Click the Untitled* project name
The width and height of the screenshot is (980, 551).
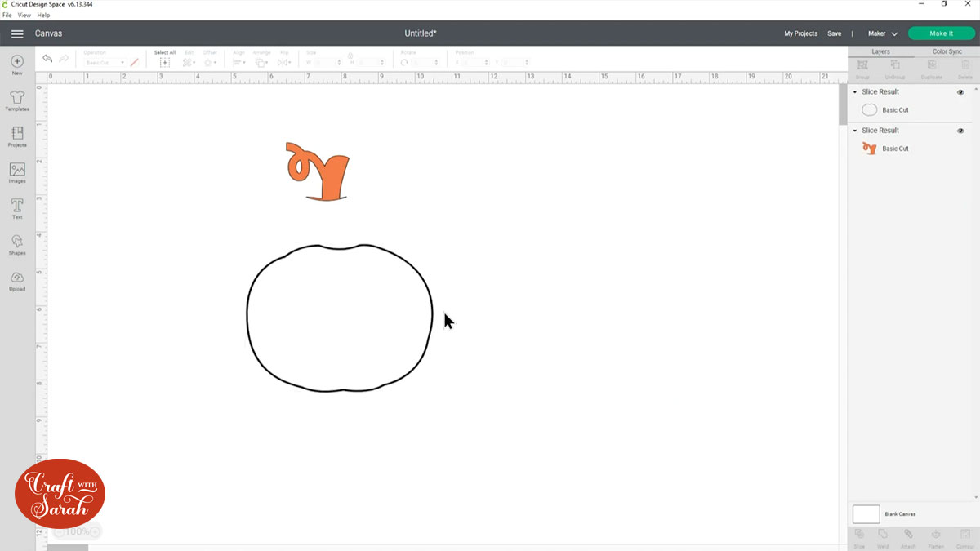point(421,33)
